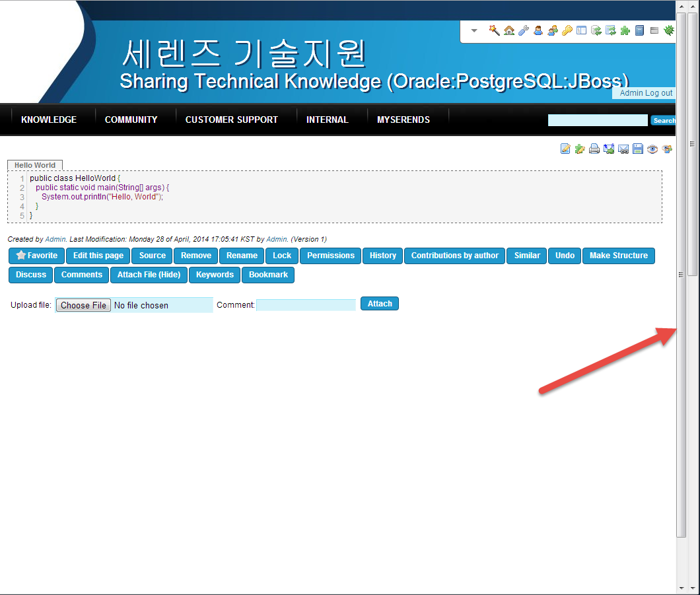Click the outer scrollbar down arrow
Screen dimensions: 700x595
(x=693, y=588)
